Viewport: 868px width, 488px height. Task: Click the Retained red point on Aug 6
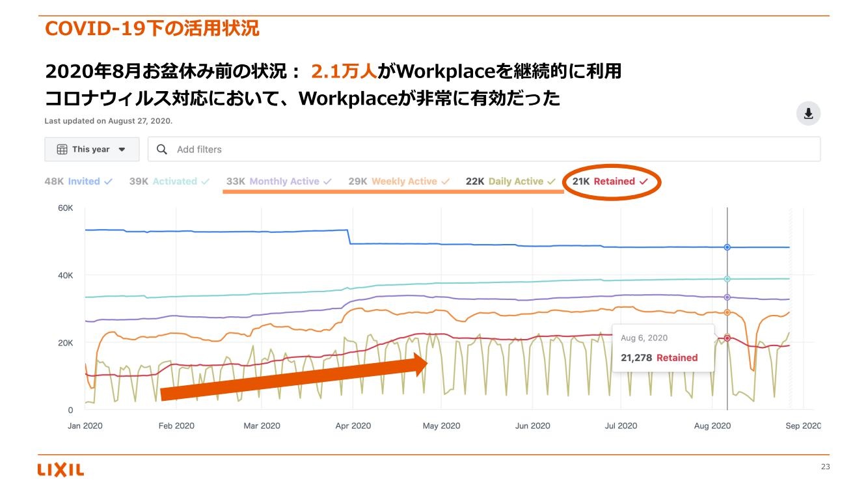[x=727, y=338]
